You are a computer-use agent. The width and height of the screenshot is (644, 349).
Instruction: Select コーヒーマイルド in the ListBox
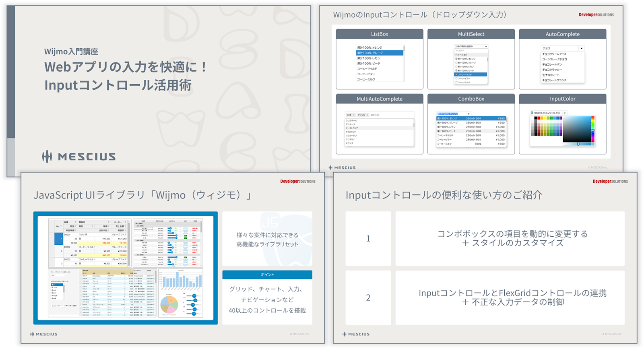click(x=380, y=69)
